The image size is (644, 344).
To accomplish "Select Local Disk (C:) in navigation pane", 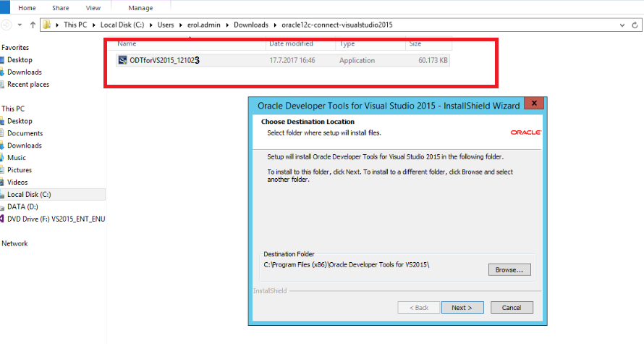I will click(29, 195).
